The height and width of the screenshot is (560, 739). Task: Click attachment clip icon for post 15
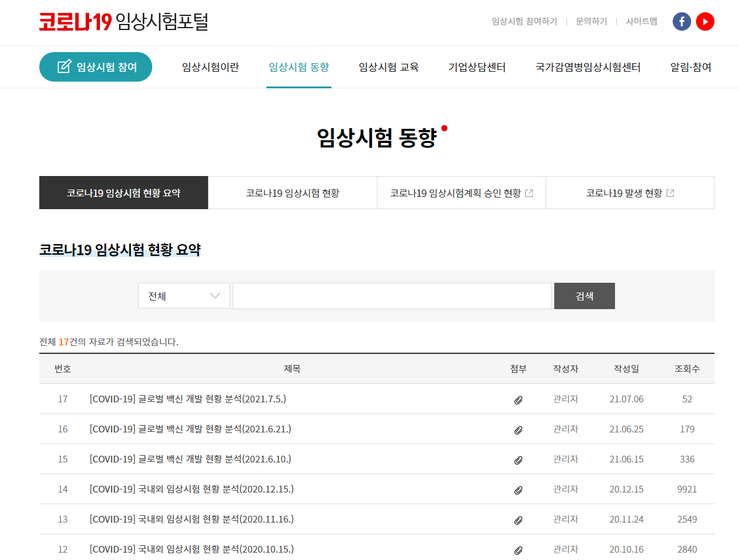coord(518,460)
